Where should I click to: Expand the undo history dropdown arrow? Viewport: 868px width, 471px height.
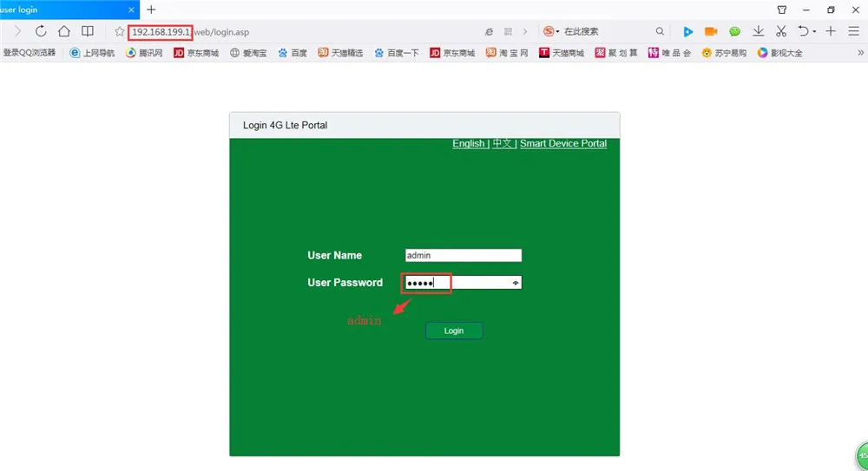814,32
